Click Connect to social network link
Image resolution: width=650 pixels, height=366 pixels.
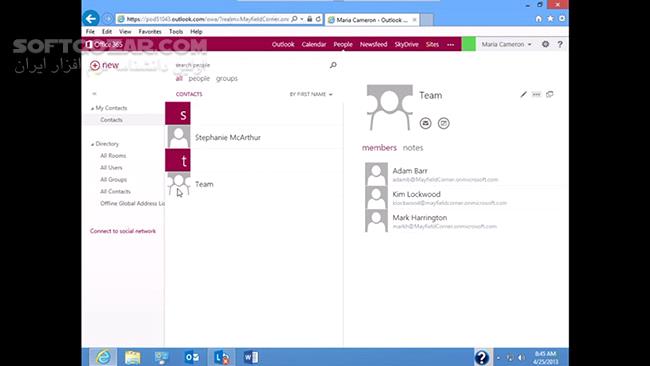(123, 231)
